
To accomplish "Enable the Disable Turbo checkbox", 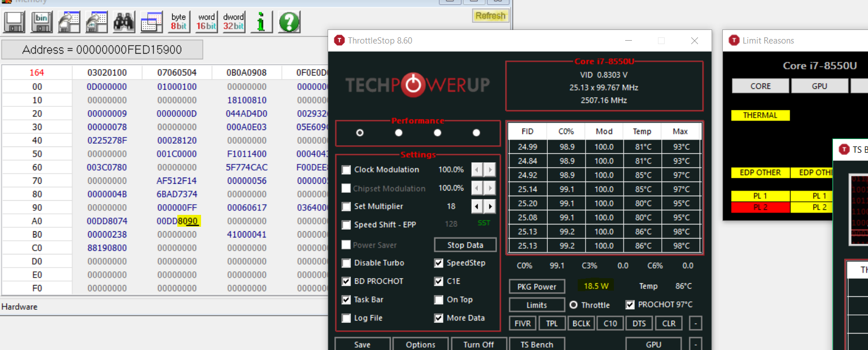I will [346, 263].
